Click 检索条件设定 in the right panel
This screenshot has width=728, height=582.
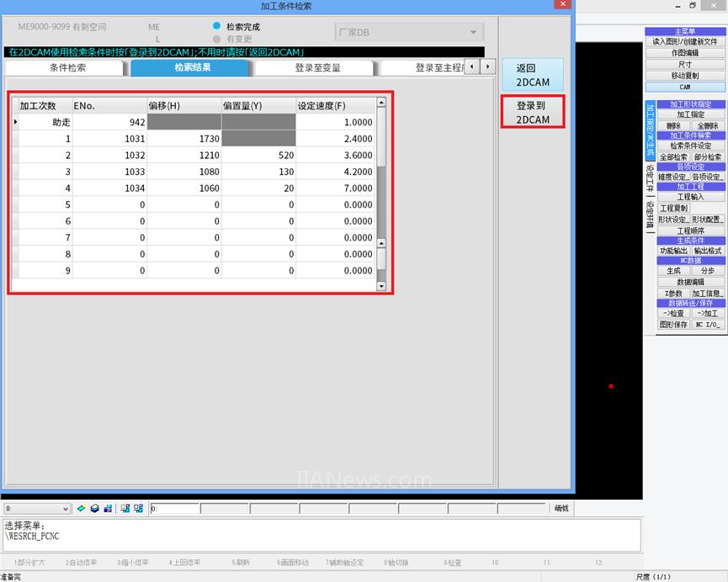click(690, 145)
